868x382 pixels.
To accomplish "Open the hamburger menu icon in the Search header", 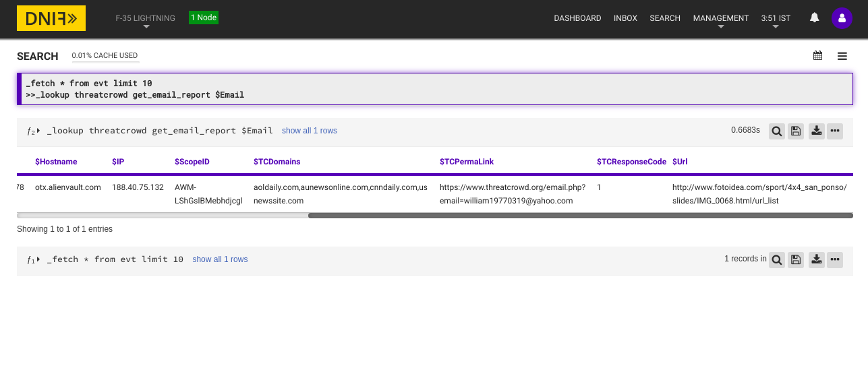I will click(842, 57).
